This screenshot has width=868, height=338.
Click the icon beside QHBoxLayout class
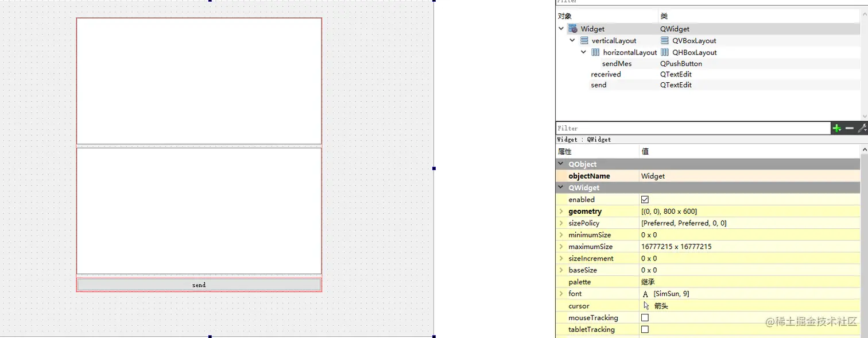click(x=665, y=52)
